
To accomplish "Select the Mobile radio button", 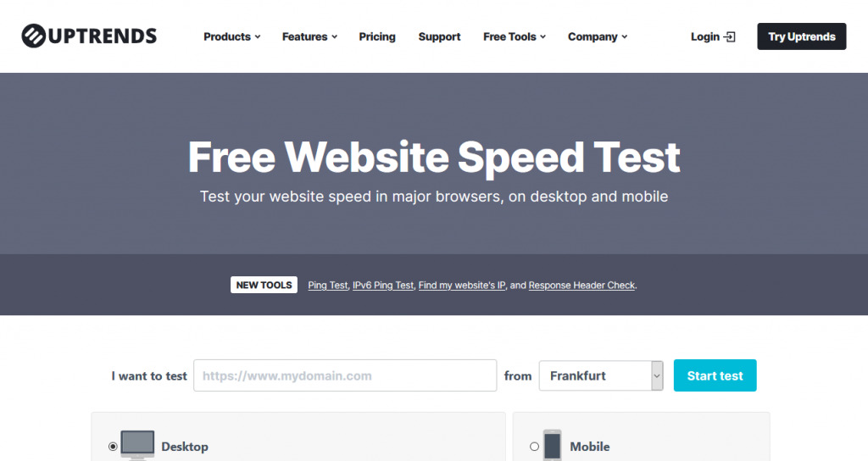I will (534, 446).
